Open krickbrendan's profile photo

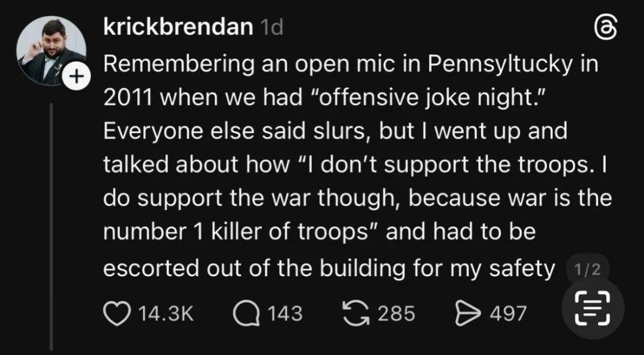click(x=51, y=50)
